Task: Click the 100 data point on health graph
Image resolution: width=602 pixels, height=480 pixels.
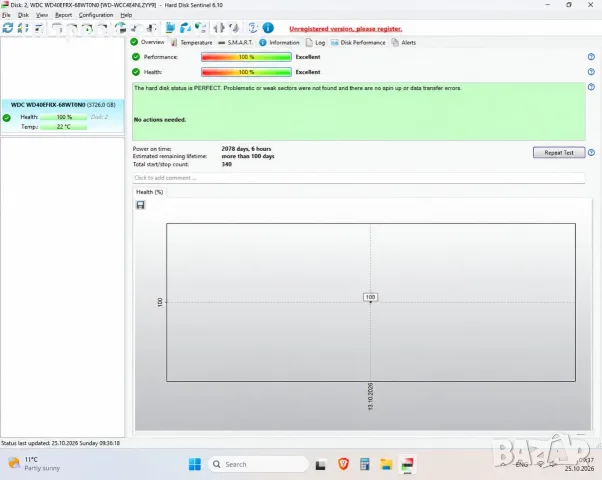Action: coord(370,297)
